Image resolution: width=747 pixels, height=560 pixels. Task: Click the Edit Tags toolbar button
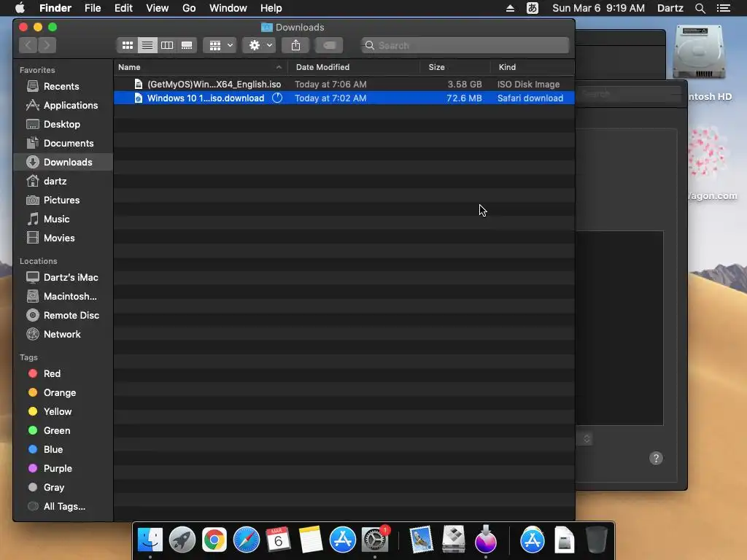[x=329, y=45]
